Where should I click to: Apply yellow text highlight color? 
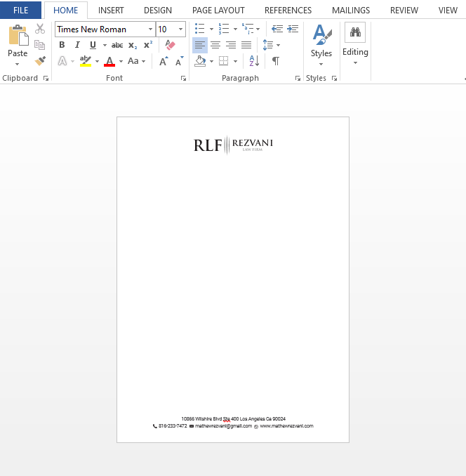[x=86, y=61]
